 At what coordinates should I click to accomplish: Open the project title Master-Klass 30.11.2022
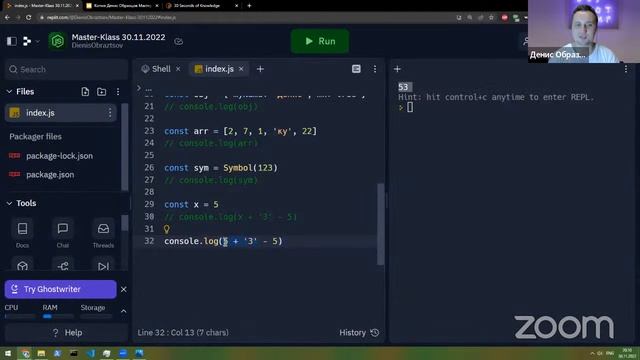click(x=118, y=37)
